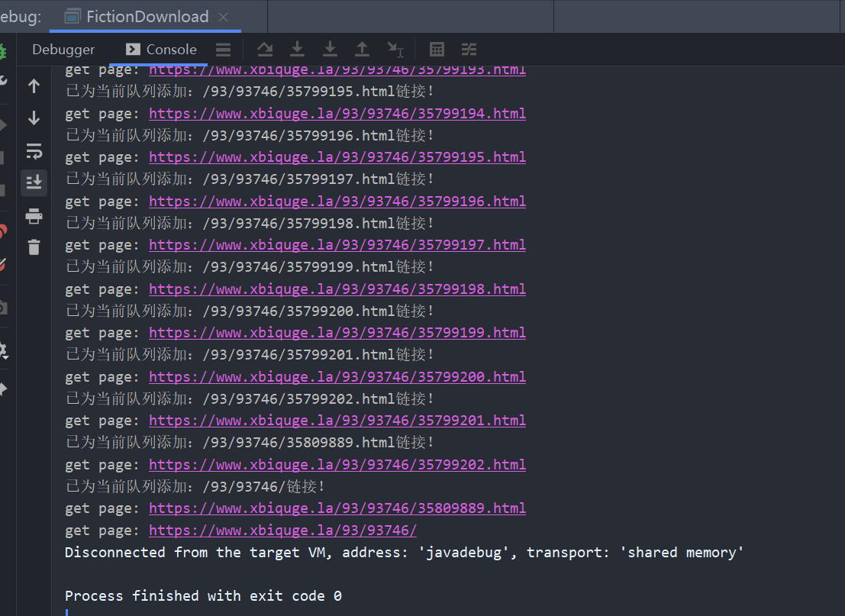Open link ending 35799200.html
Image resolution: width=845 pixels, height=616 pixels.
click(337, 377)
